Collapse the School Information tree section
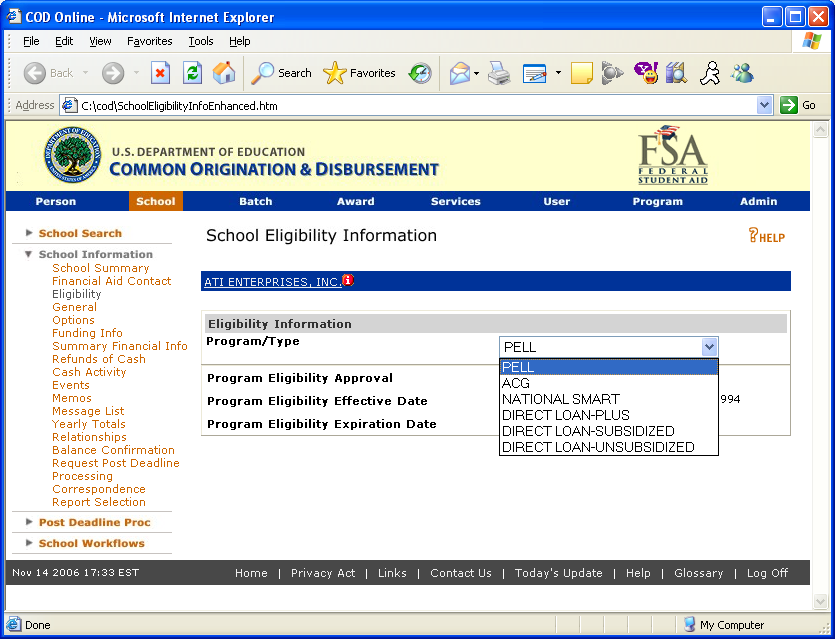 pyautogui.click(x=29, y=254)
